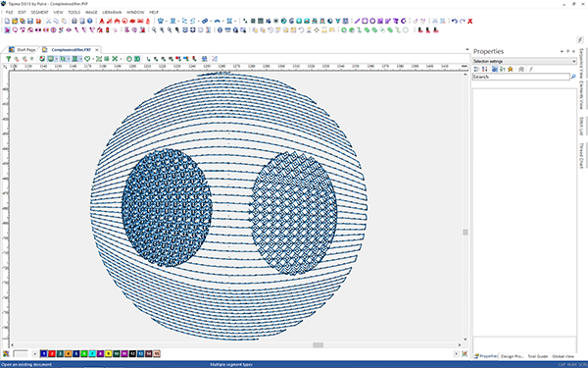Open the LIBRARIAN menu
Viewport: 588px width, 368px height.
coord(112,13)
